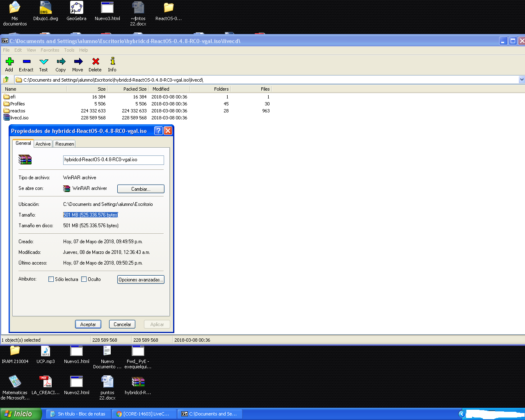
Task: Sort by the Folders column header
Action: (210, 89)
